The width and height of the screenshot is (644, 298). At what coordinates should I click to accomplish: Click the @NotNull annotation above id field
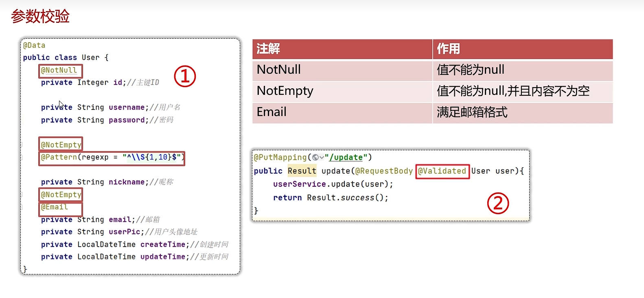pos(59,70)
